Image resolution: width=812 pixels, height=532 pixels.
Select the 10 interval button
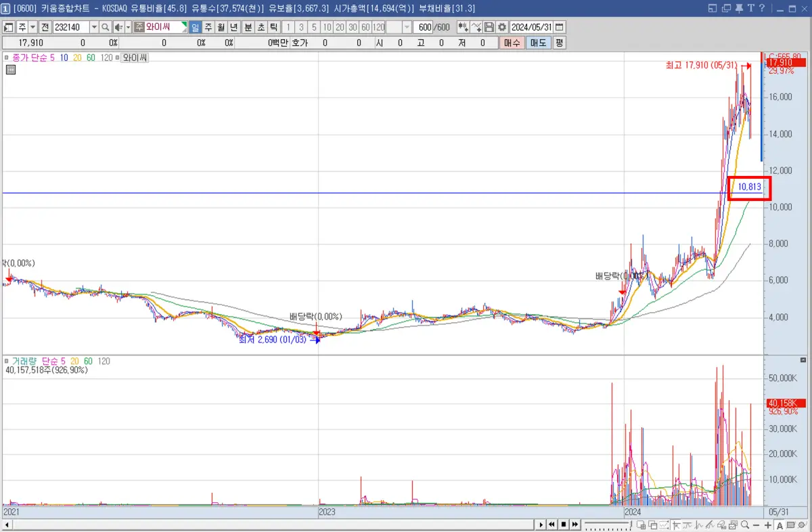pyautogui.click(x=327, y=27)
